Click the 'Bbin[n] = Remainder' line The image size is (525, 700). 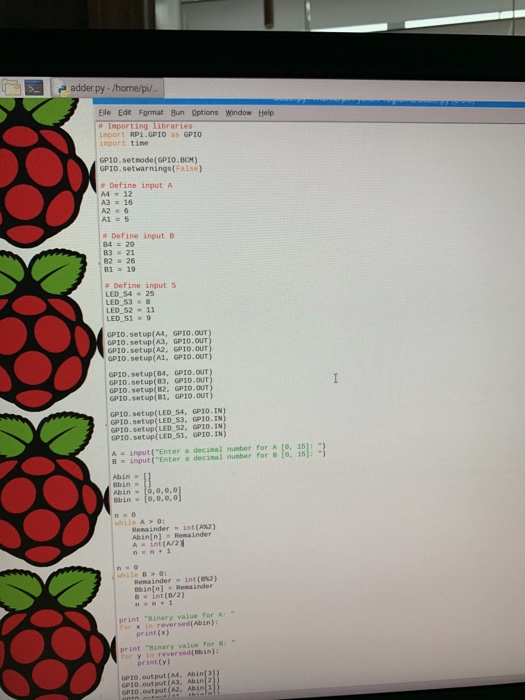(174, 588)
